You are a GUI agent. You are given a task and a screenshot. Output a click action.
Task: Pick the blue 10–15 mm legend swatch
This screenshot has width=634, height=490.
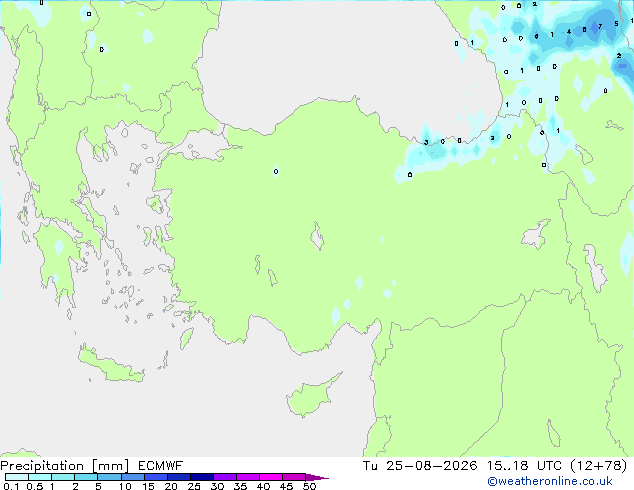[133, 477]
